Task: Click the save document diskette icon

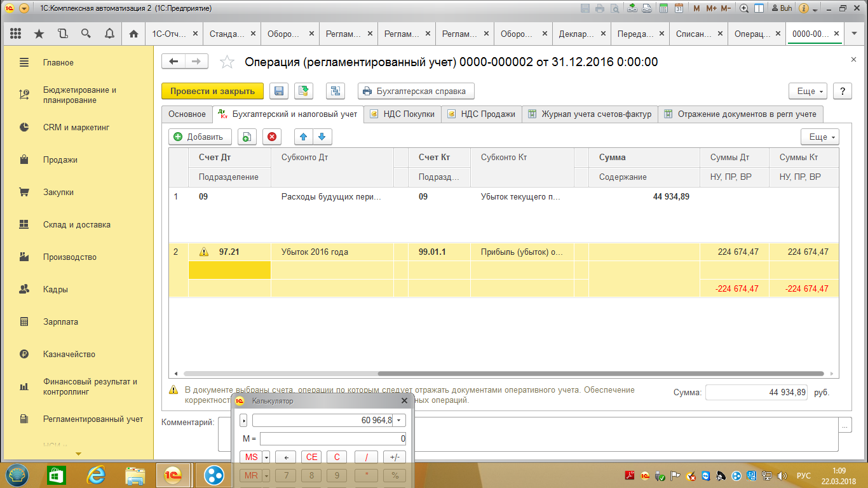Action: click(x=278, y=91)
